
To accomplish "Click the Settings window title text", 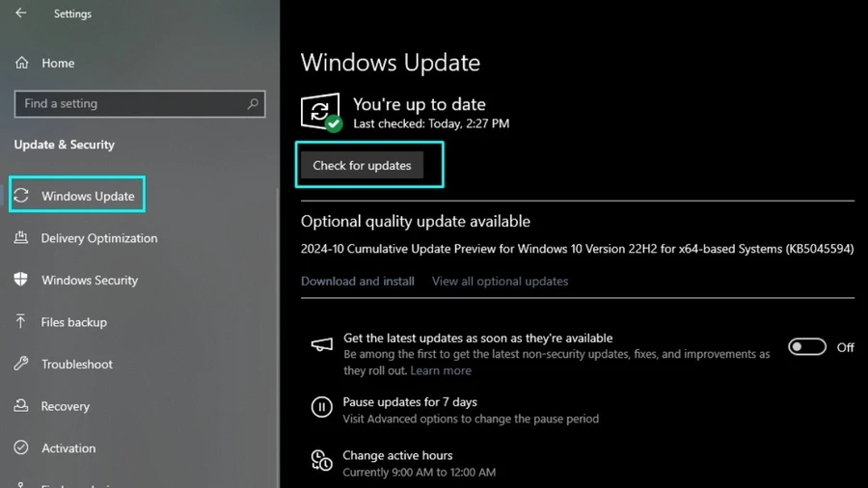I will click(72, 14).
